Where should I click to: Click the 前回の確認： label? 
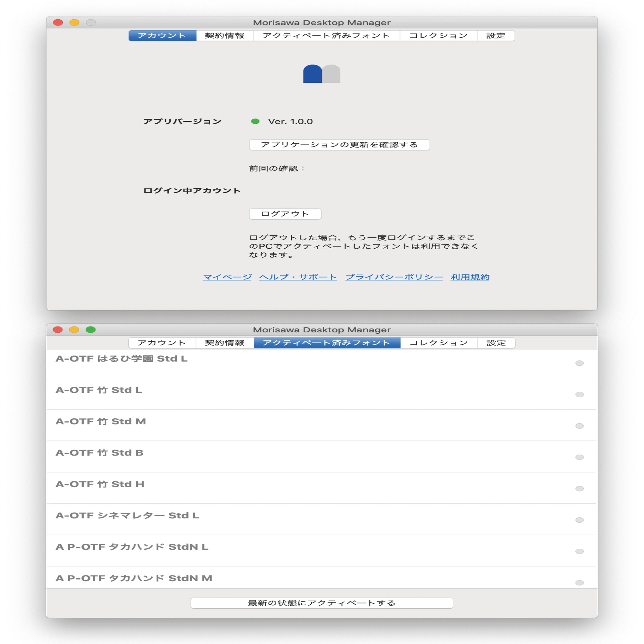point(277,168)
